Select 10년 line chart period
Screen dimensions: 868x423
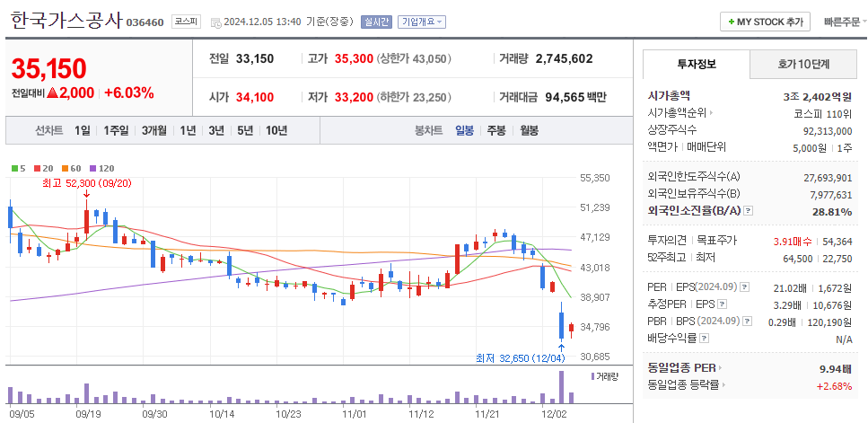pos(276,131)
